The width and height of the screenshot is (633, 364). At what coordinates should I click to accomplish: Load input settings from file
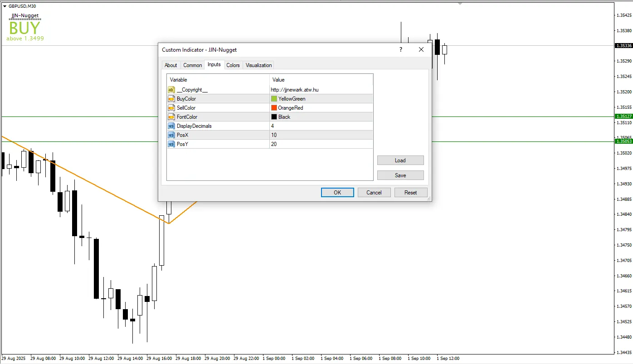pos(400,160)
